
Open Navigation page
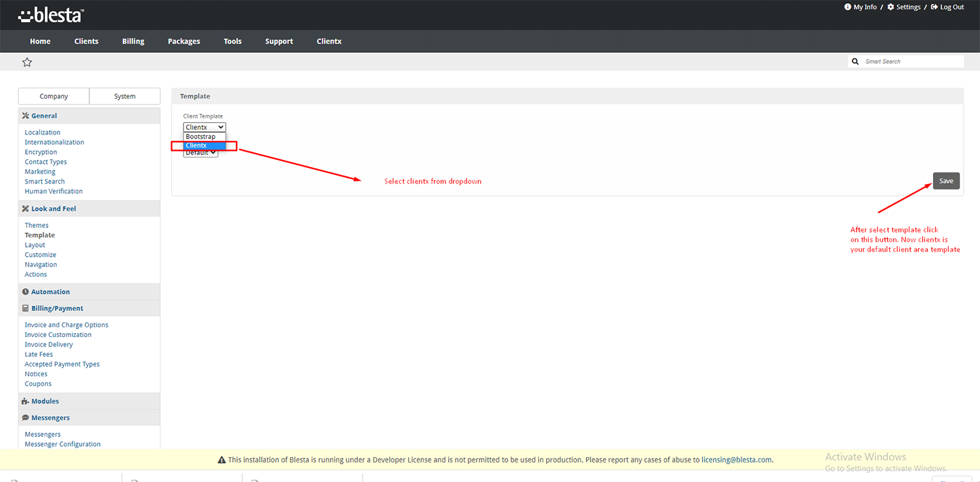click(x=41, y=265)
